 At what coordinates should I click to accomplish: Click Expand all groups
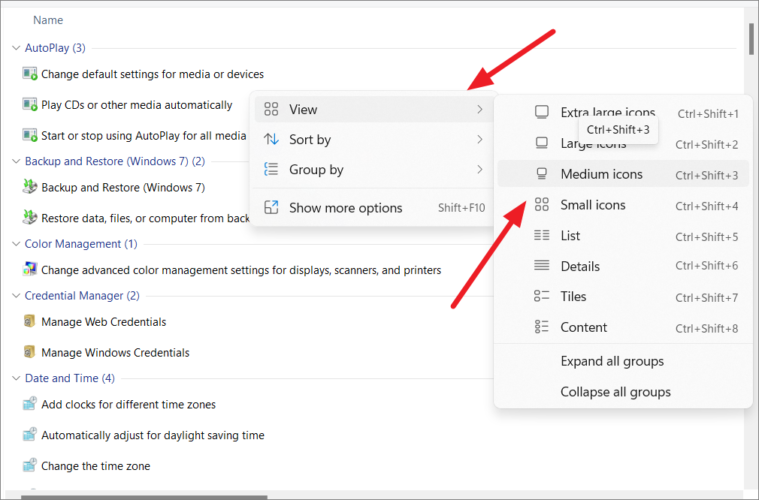pyautogui.click(x=623, y=361)
